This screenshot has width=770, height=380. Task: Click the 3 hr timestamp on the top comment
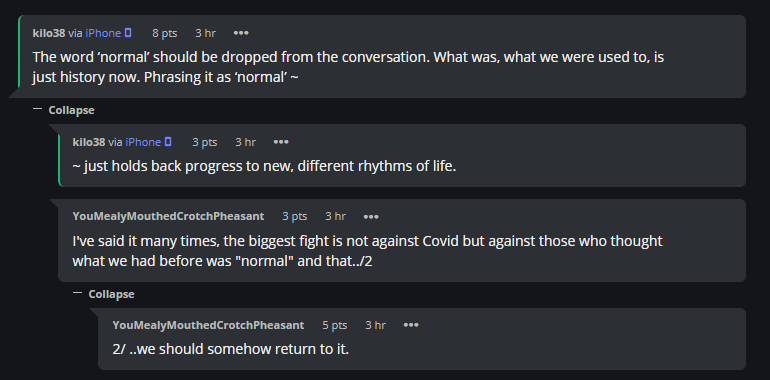(205, 33)
